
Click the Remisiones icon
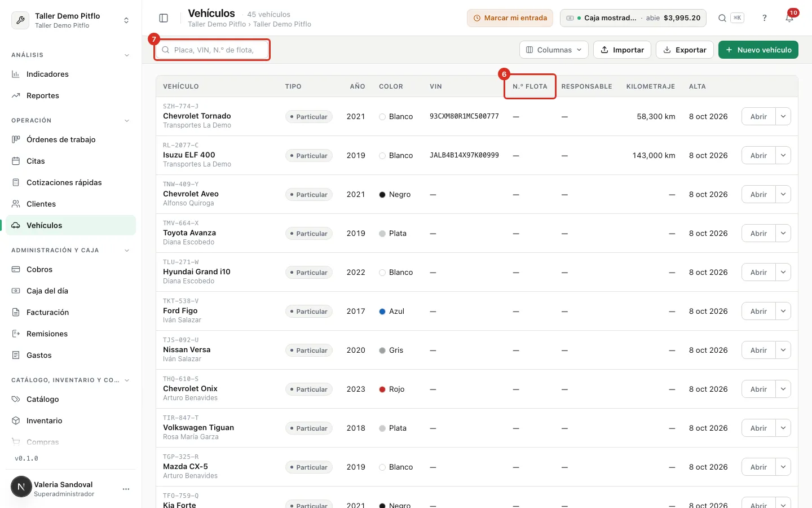tap(16, 334)
